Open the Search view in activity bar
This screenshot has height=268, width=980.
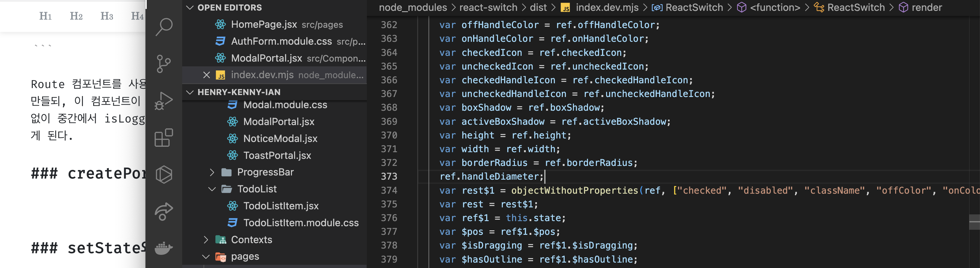[164, 27]
